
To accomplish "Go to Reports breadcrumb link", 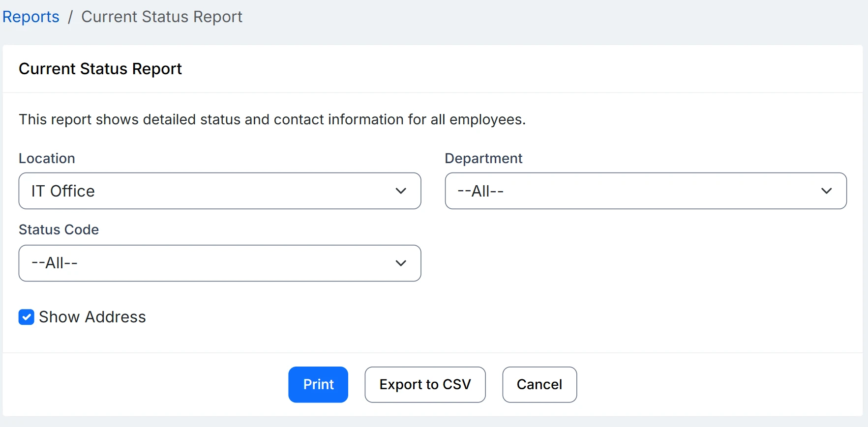I will click(x=31, y=17).
